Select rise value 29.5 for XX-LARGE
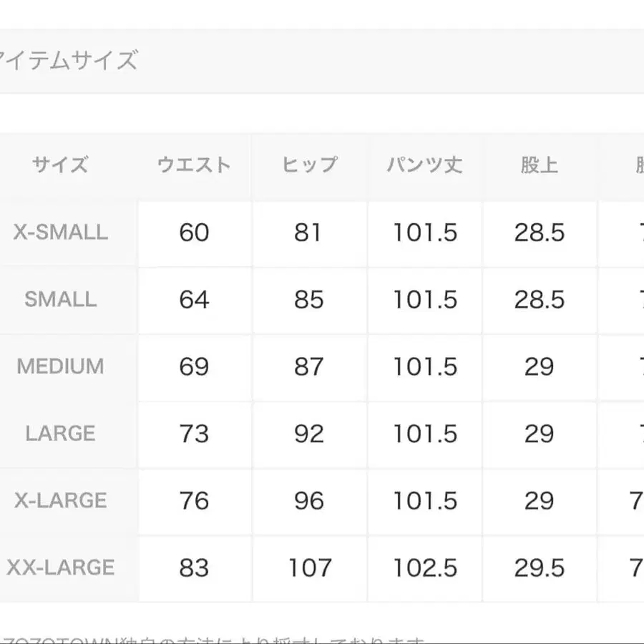This screenshot has width=644, height=644. click(x=539, y=567)
